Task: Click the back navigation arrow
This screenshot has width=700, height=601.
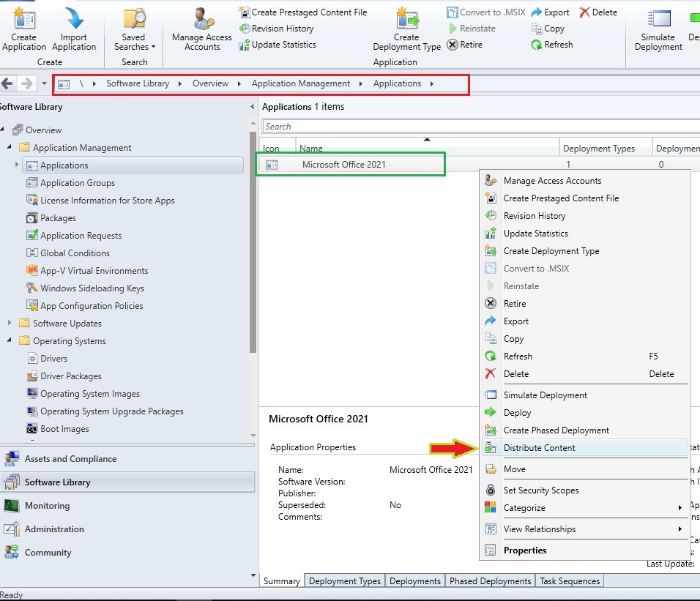Action: (7, 83)
